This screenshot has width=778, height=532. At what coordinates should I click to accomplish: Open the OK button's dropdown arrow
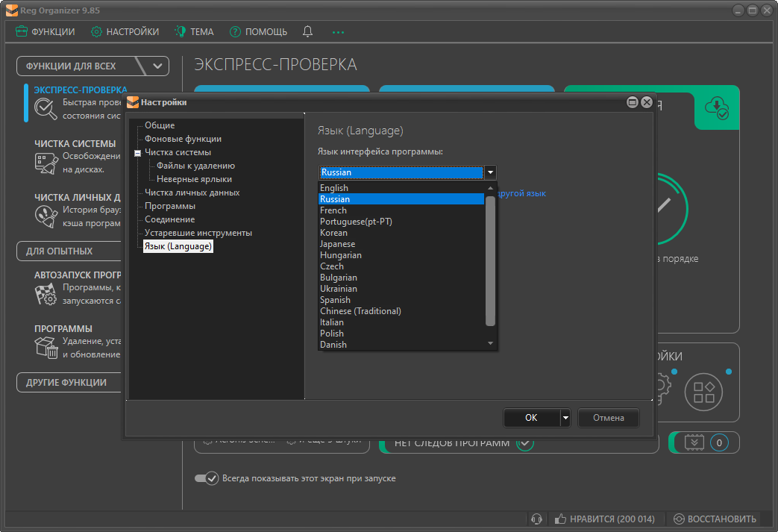click(565, 418)
